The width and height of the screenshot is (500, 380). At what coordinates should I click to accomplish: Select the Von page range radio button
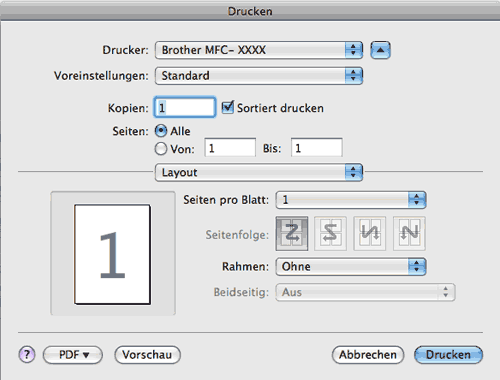pos(161,149)
